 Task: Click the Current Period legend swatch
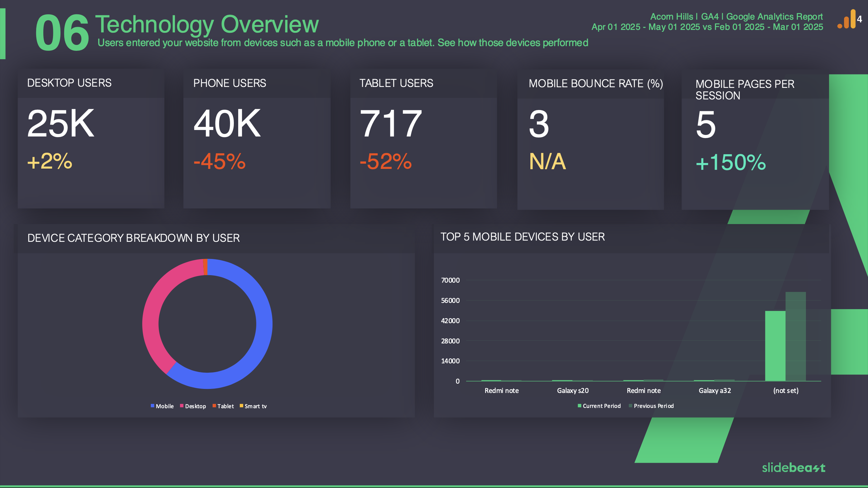[580, 405]
